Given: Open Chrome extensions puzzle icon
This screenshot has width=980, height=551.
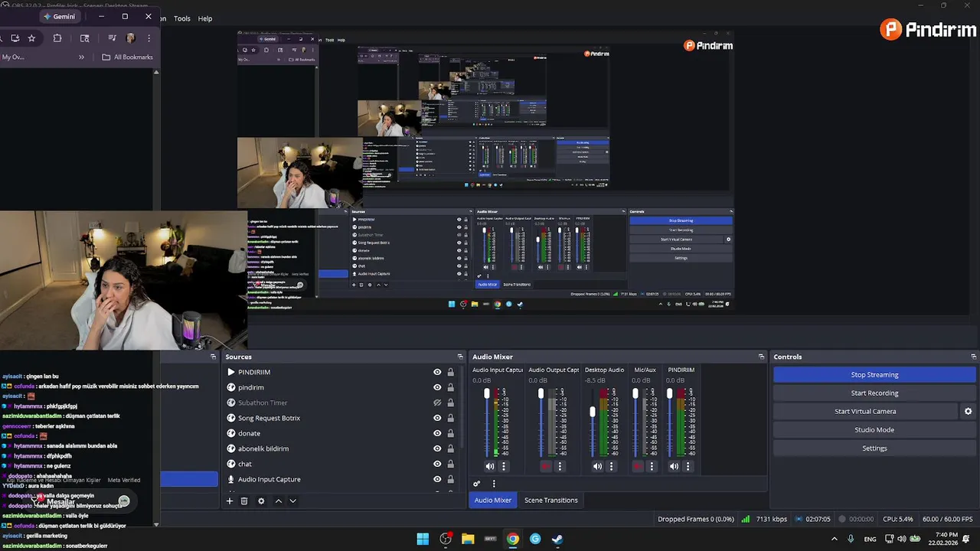Looking at the screenshot, I should pyautogui.click(x=57, y=37).
